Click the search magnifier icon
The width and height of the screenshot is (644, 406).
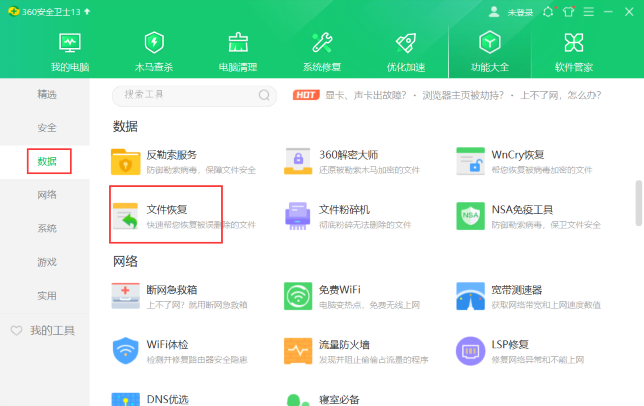264,95
